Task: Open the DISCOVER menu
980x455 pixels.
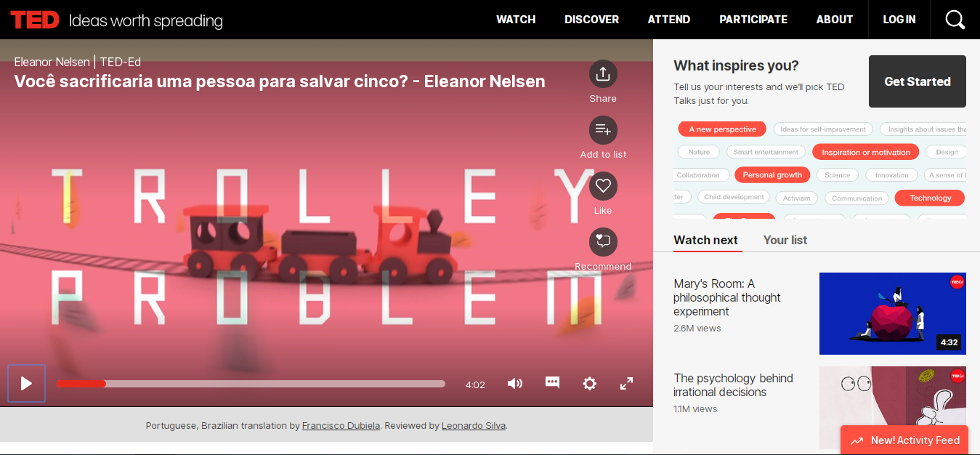Action: (592, 20)
